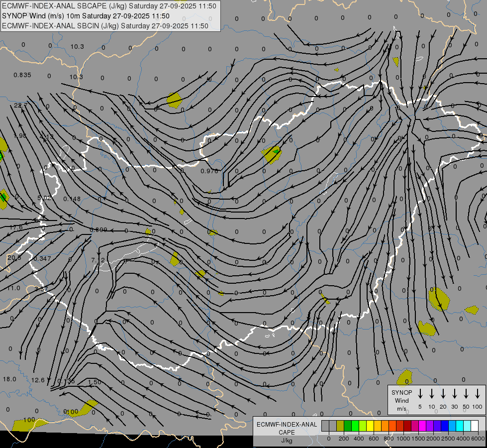Click the pure yellow CAPE legend swatch
The height and width of the screenshot is (448, 487).
tap(370, 426)
